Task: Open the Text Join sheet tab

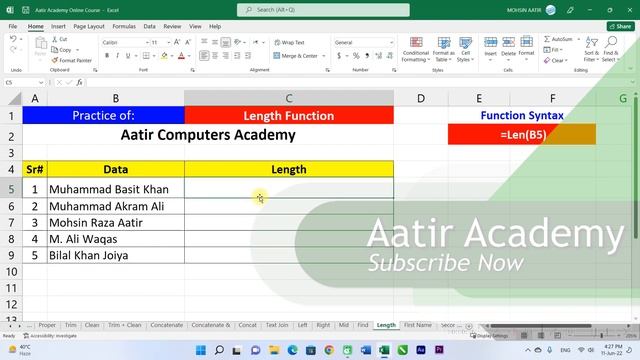Action: coord(277,325)
